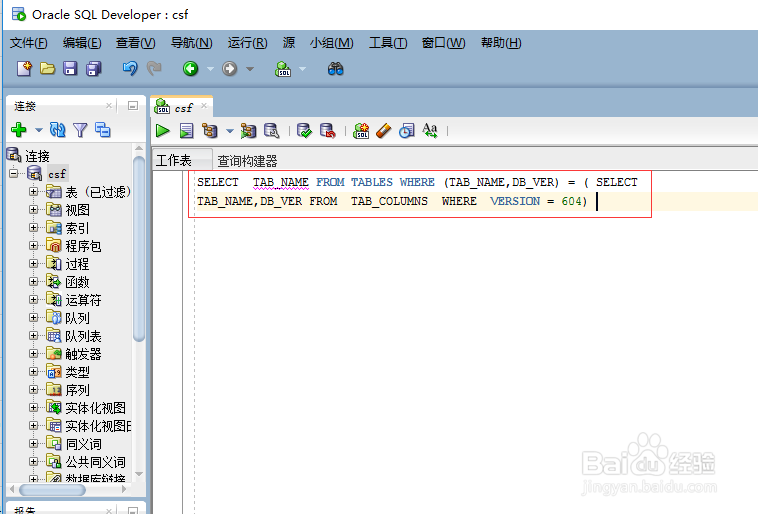The image size is (758, 514).
Task: Click the Unshared SQL Worksheet icon
Action: 361,131
